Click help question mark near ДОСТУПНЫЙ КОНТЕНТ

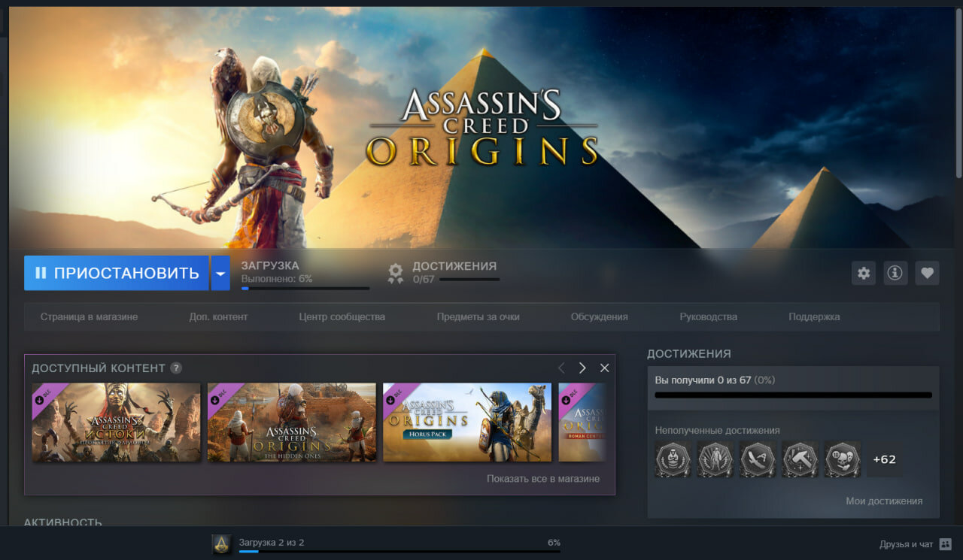coord(176,368)
